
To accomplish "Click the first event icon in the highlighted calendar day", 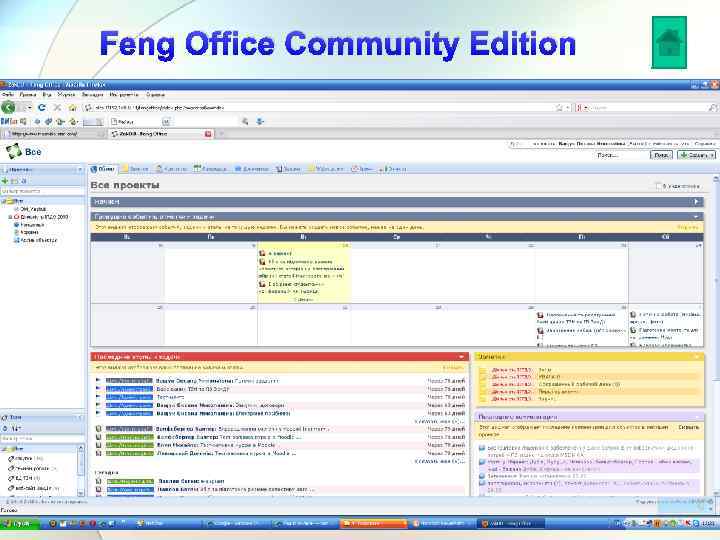I will coord(262,253).
